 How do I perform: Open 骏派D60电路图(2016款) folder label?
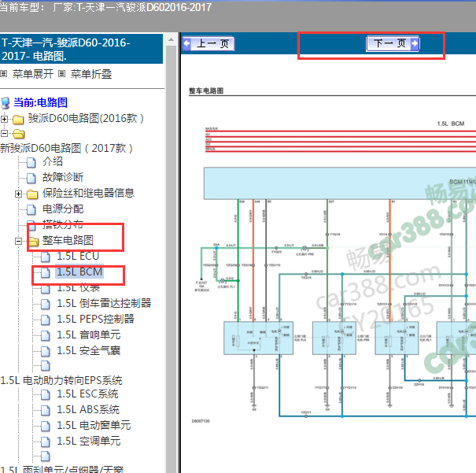point(86,118)
